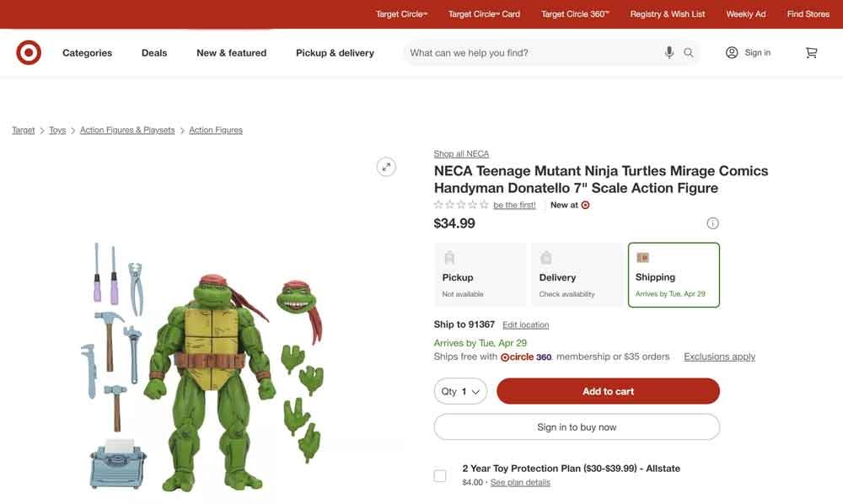Click the search magnifier icon

click(x=688, y=51)
